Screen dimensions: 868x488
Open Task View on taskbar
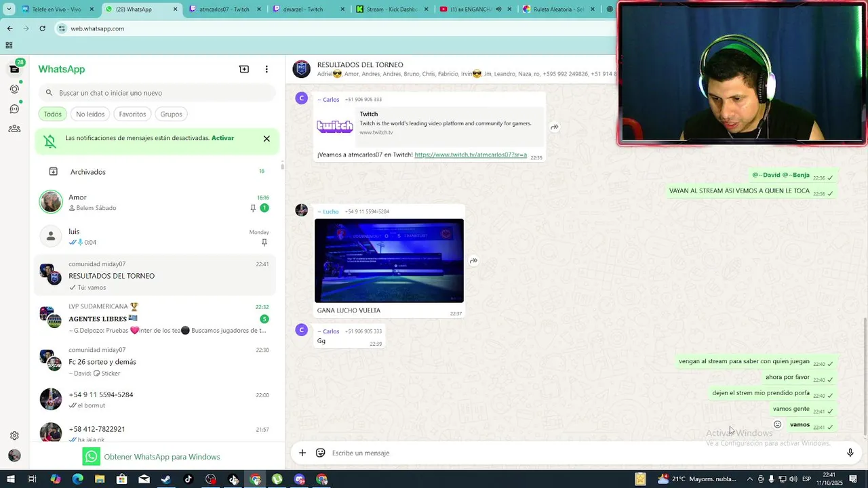point(32,479)
